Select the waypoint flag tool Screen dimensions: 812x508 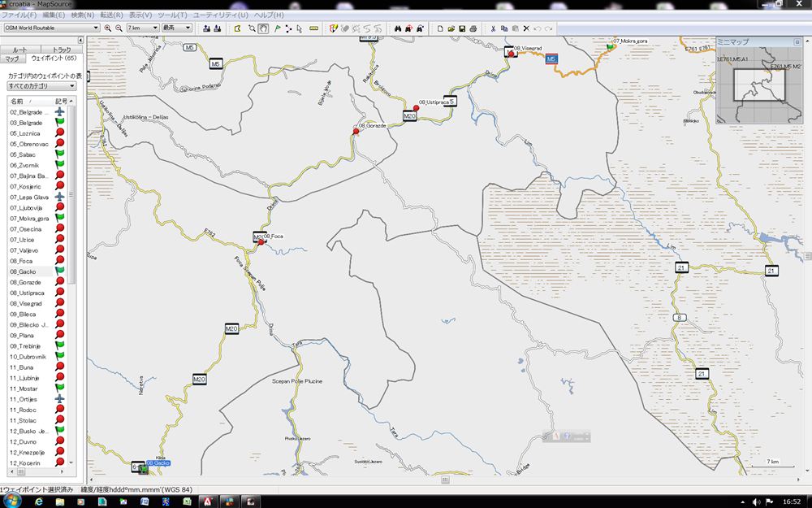[278, 28]
